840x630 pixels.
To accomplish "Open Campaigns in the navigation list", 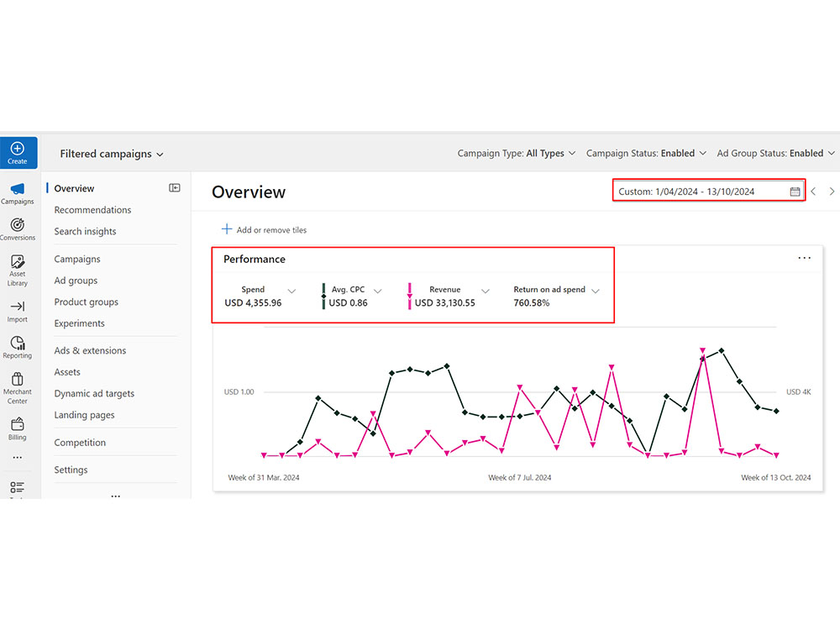I will coord(77,260).
